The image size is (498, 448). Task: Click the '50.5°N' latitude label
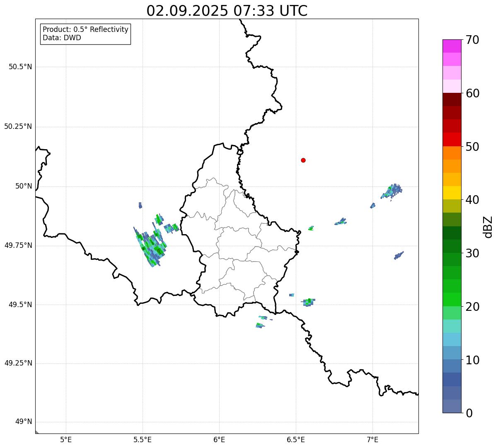coord(20,67)
